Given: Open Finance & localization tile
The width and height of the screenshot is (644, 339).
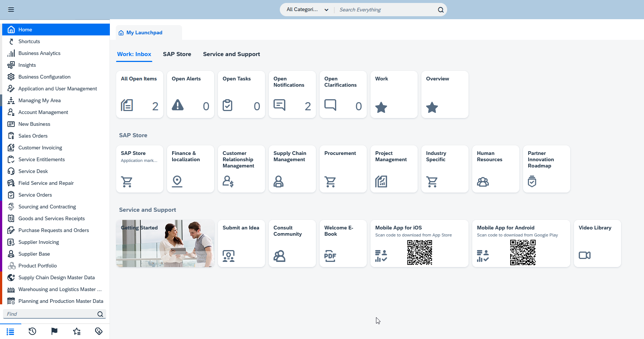Looking at the screenshot, I should [x=191, y=169].
